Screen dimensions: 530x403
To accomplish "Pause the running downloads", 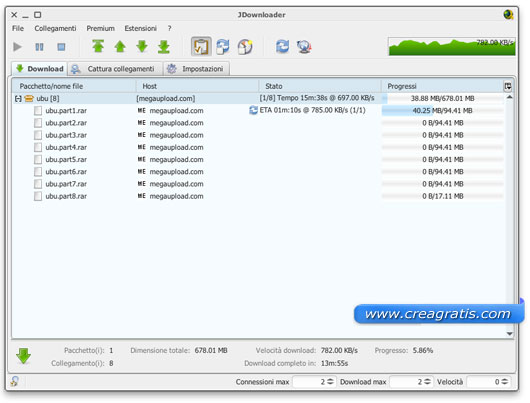I will pos(40,47).
